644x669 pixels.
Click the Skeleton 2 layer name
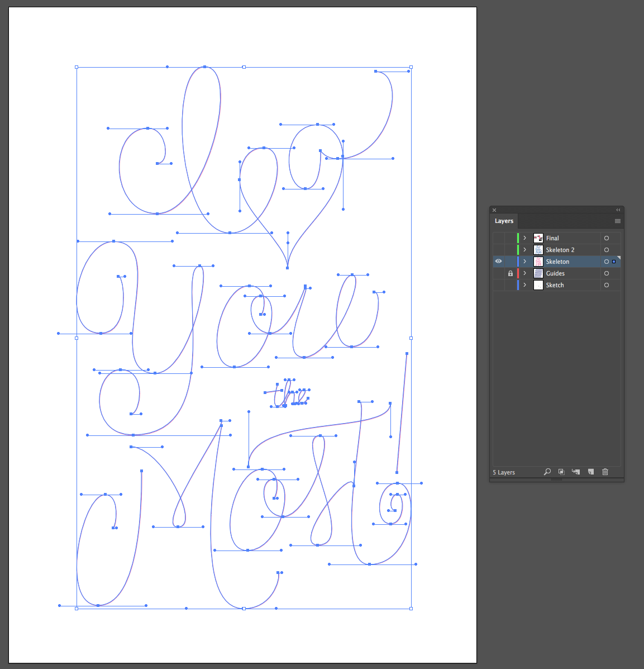(x=560, y=250)
